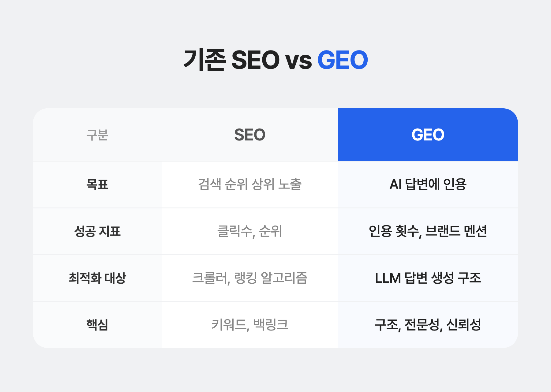Select cell 'AI 답변에 인용'
This screenshot has width=551, height=392.
428,185
